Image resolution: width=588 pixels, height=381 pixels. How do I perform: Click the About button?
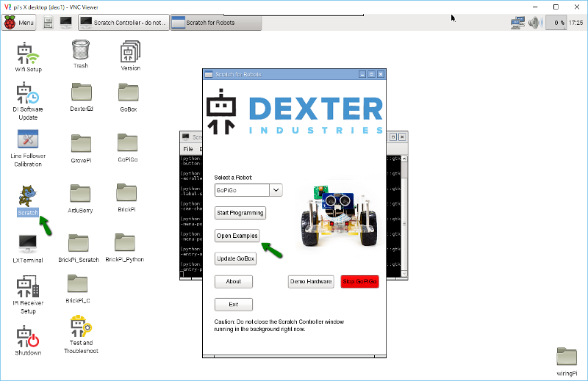pos(234,281)
